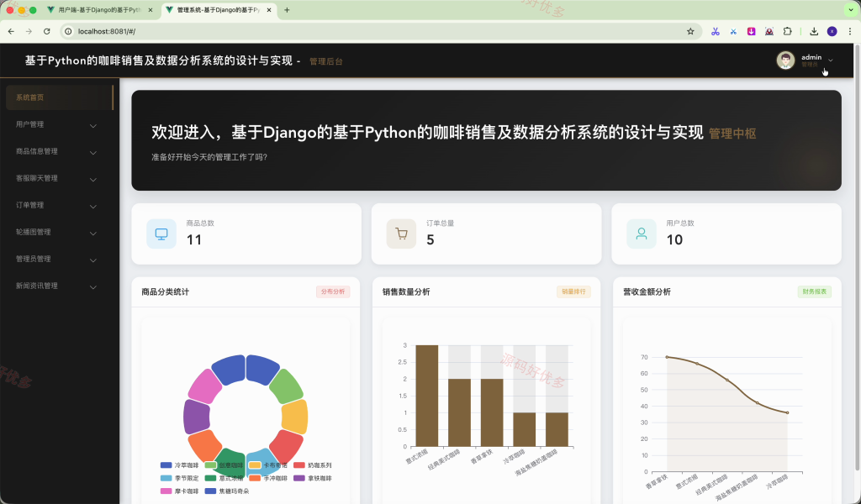Click the 商品分类统计 panel title
The height and width of the screenshot is (504, 861).
click(x=165, y=291)
